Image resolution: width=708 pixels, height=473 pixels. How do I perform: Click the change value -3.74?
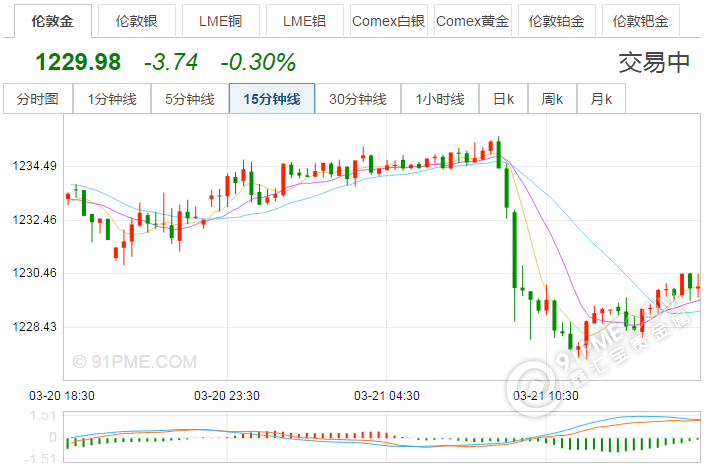pyautogui.click(x=171, y=62)
